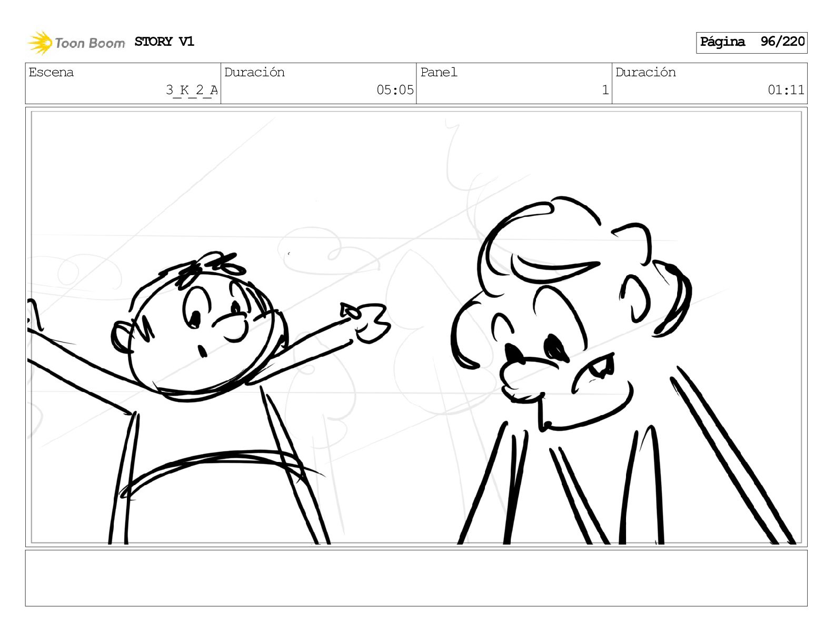This screenshot has width=834, height=644.
Task: Click the storyboard panel drawing
Action: (x=416, y=327)
